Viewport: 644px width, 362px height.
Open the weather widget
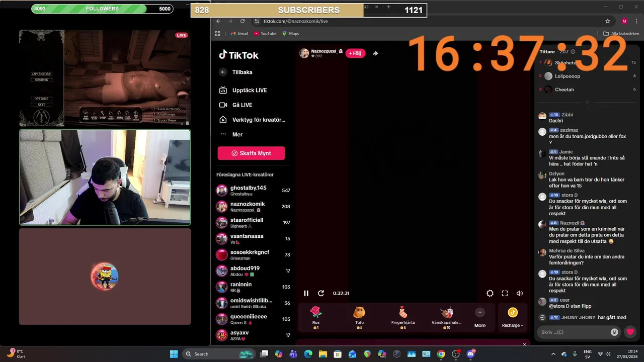[16, 353]
